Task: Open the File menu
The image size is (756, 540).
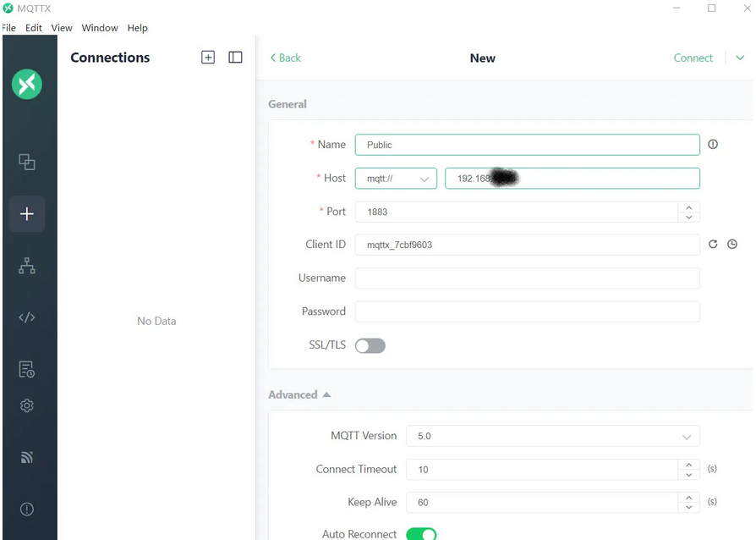Action: pyautogui.click(x=8, y=28)
